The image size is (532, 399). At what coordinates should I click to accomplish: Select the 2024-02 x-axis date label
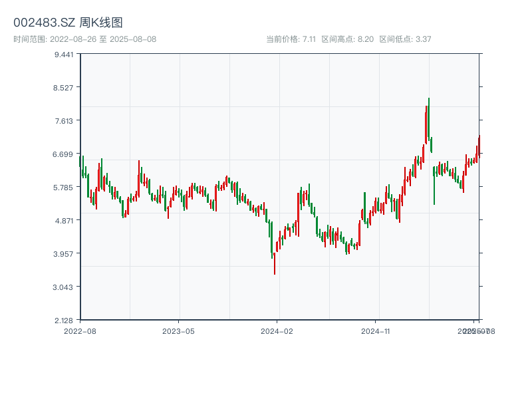277,331
